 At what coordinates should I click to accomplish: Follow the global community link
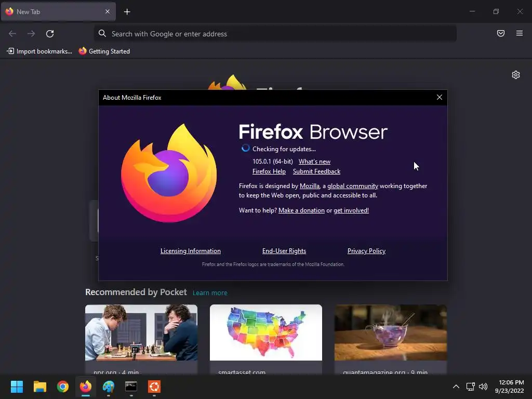tap(353, 186)
